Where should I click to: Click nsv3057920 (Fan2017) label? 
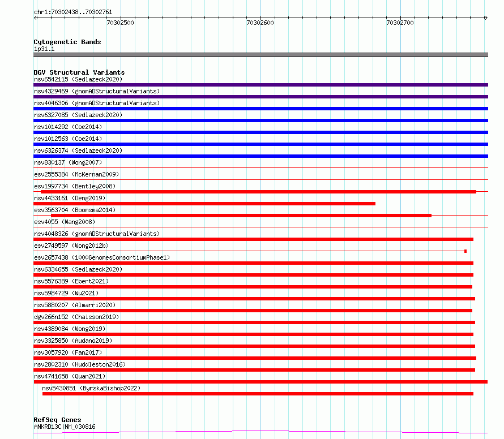pyautogui.click(x=68, y=352)
